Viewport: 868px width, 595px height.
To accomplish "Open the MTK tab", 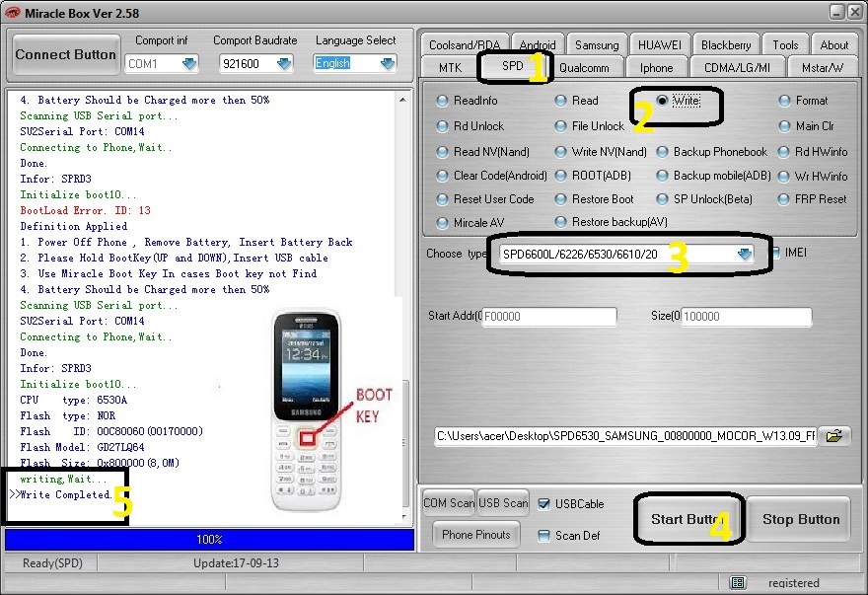I will point(450,68).
